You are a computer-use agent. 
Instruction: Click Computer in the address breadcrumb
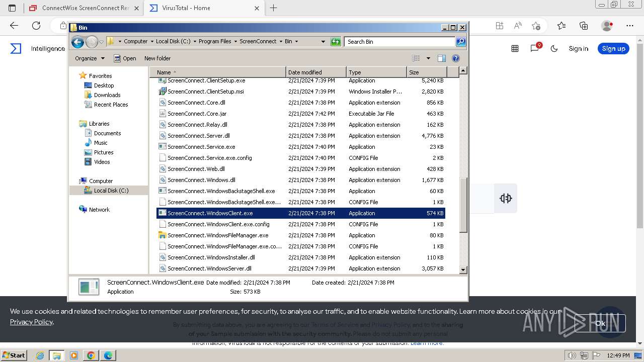pos(135,41)
